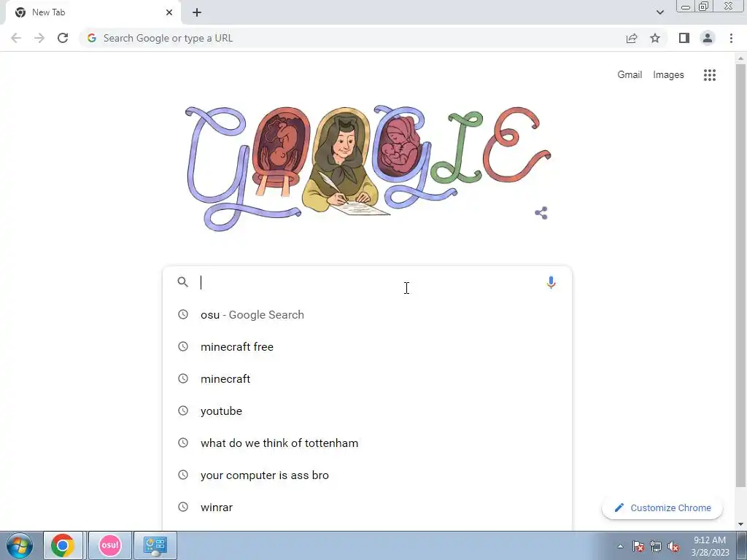Click the share page icon in address bar
The image size is (747, 560).
[x=632, y=38]
